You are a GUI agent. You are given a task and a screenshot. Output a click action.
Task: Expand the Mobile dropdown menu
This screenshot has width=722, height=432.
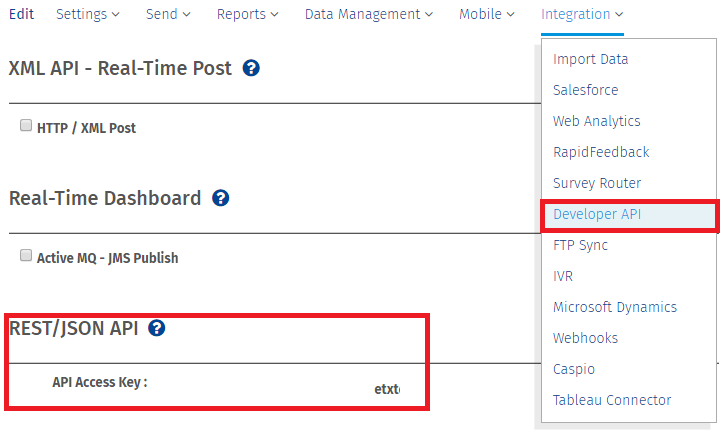click(x=487, y=15)
